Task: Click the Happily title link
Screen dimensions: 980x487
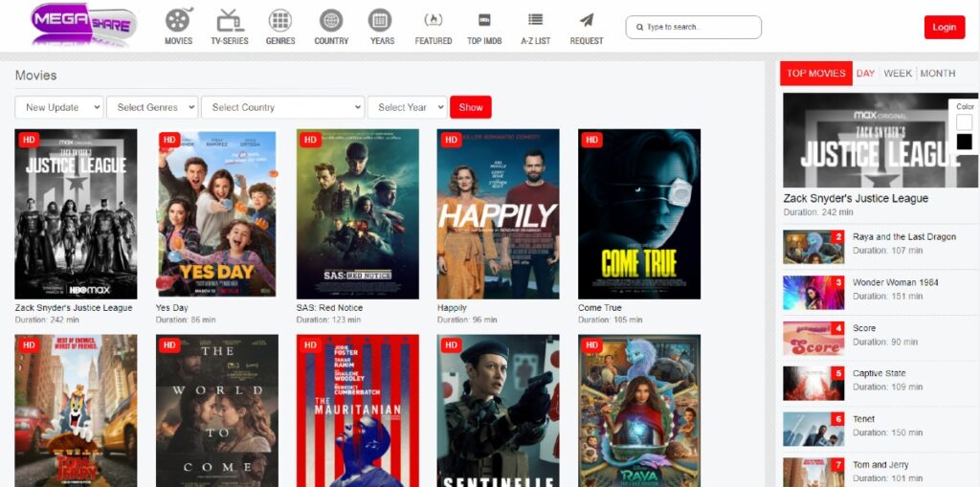Action: 452,307
